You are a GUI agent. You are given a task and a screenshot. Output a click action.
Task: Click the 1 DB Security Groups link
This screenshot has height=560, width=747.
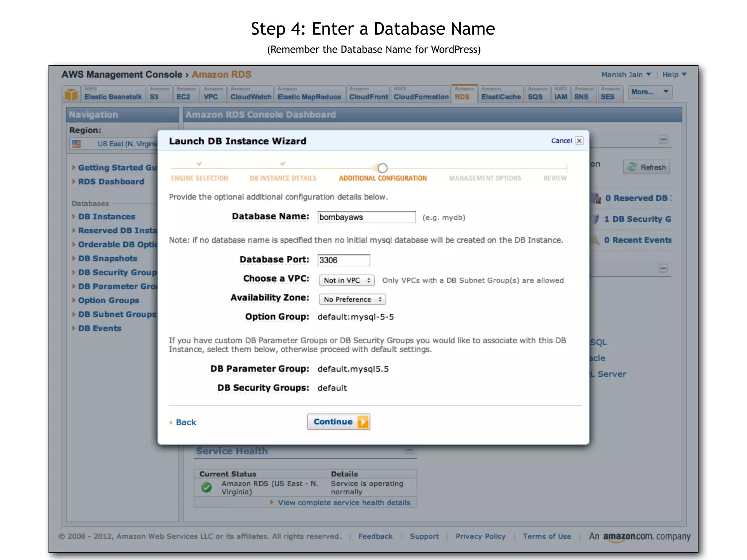click(637, 219)
